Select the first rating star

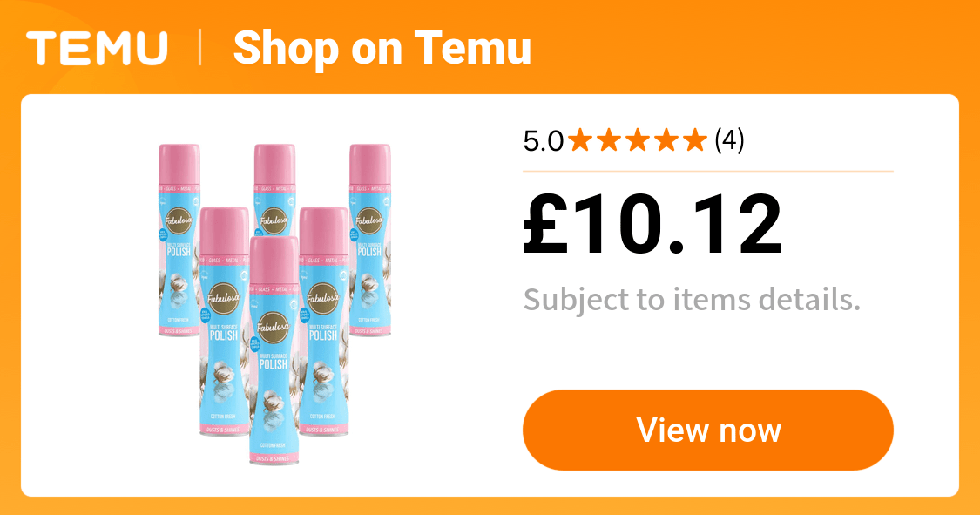tap(581, 140)
